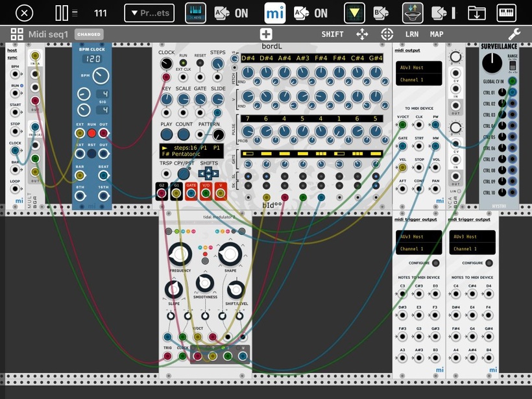
Task: Click bordL steps:16 display line
Action: (191, 148)
